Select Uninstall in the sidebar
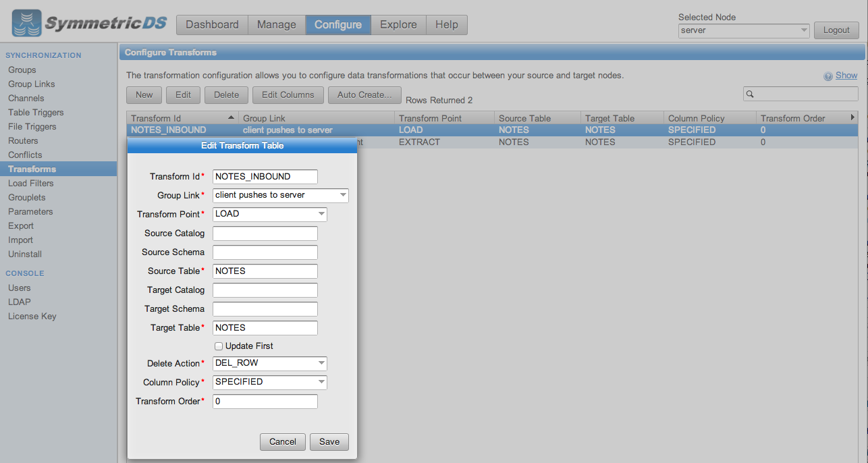The image size is (868, 463). tap(25, 254)
